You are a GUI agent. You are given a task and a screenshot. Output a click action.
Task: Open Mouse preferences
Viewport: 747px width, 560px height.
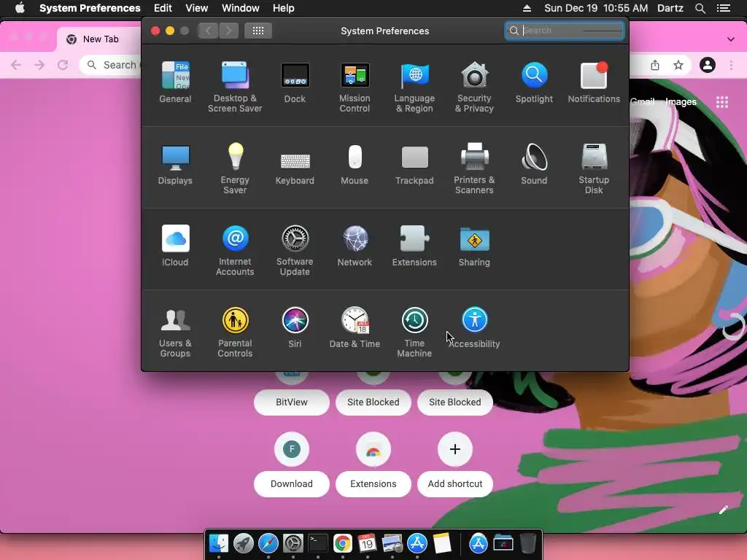(x=355, y=164)
